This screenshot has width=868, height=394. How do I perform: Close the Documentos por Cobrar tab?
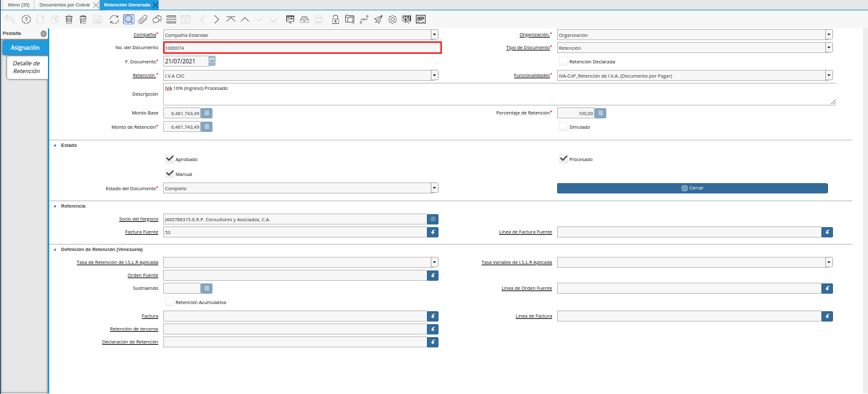click(96, 5)
